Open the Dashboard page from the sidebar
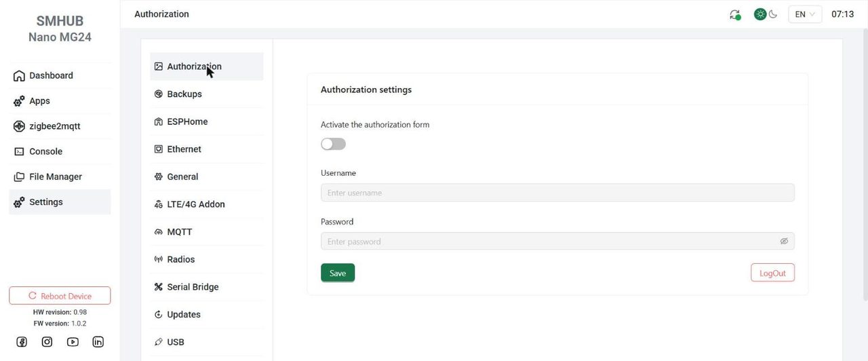The height and width of the screenshot is (361, 868). pyautogui.click(x=60, y=75)
